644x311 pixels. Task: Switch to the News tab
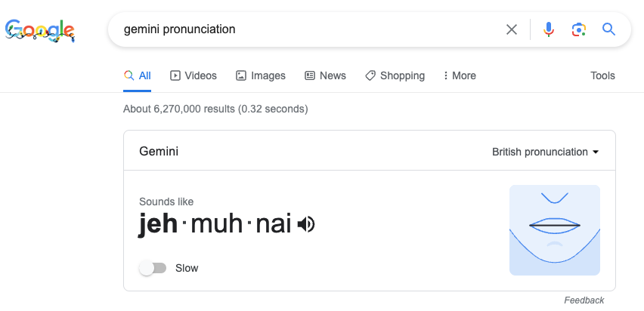click(x=325, y=75)
